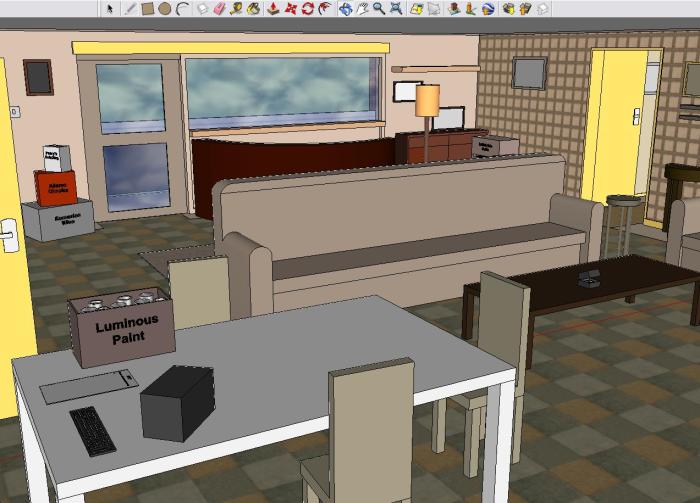The image size is (700, 503).
Task: Select the Rotate tool
Action: pos(308,8)
